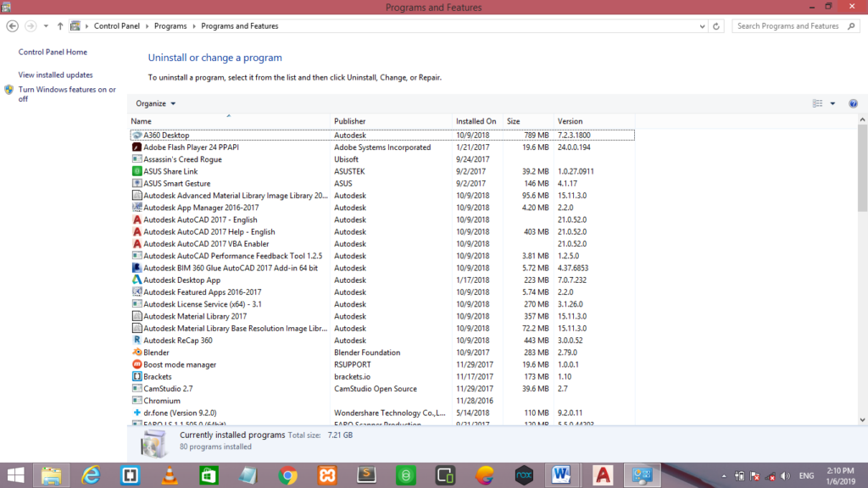Sort by the Name column header

click(x=229, y=121)
